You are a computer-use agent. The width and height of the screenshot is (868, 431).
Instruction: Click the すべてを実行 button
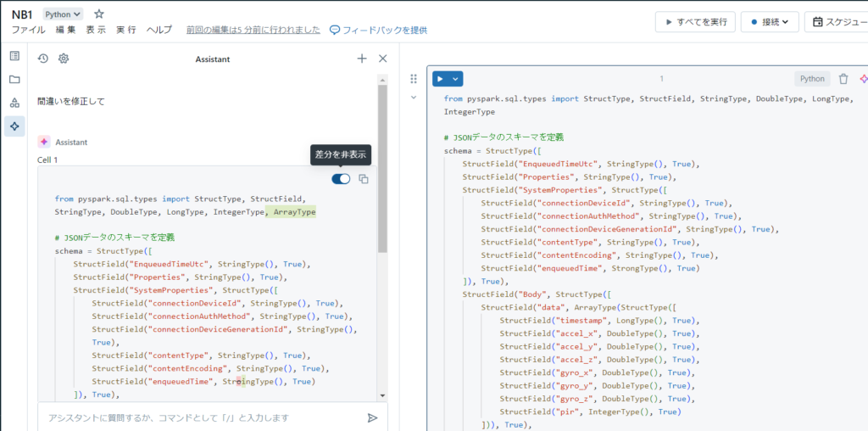click(x=695, y=22)
